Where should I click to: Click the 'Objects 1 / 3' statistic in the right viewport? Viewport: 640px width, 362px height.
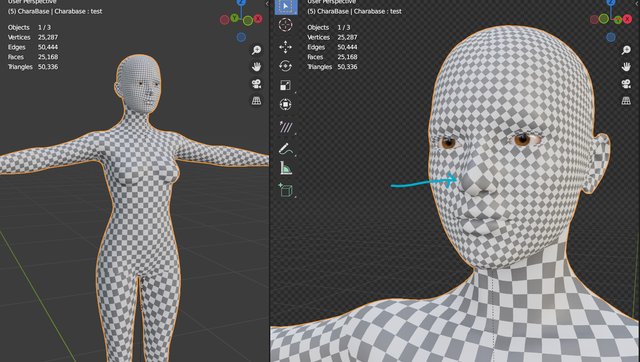pyautogui.click(x=329, y=27)
